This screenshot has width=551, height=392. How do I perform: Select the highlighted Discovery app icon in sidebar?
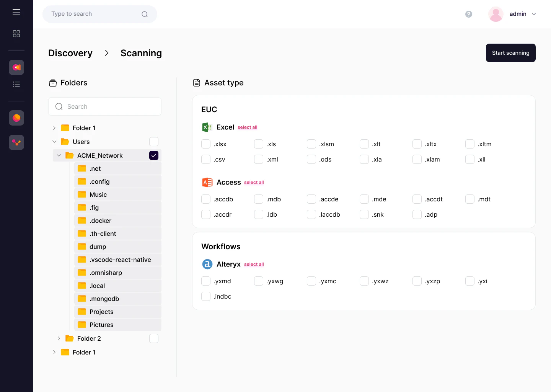[x=16, y=67]
